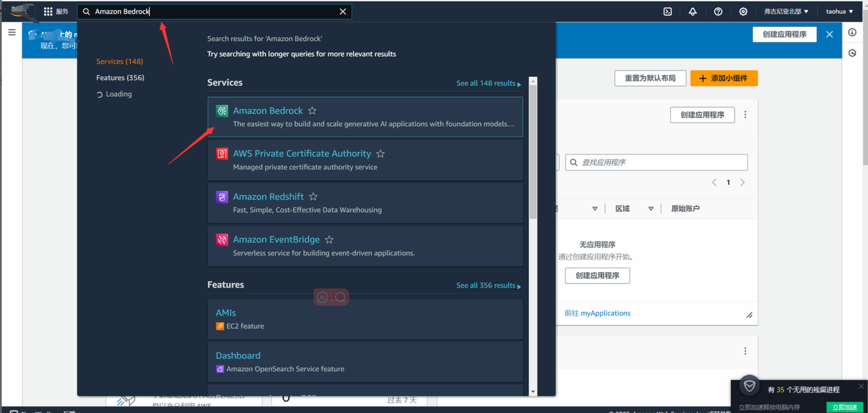868x413 pixels.
Task: Open AWS Private Certificate Authority result
Action: point(365,160)
